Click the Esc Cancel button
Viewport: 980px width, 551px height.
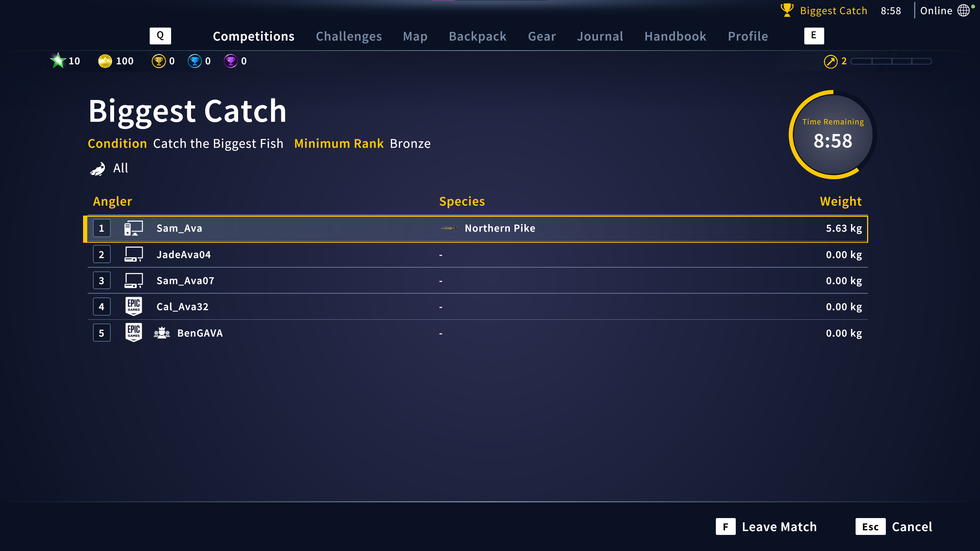pyautogui.click(x=893, y=526)
